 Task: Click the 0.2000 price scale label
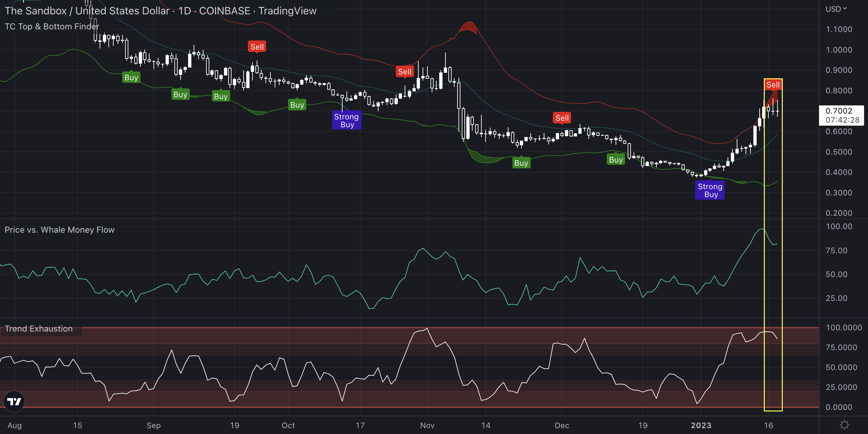point(839,213)
